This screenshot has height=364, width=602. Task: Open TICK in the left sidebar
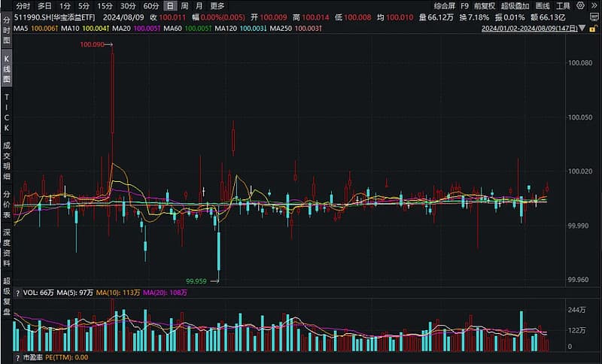pyautogui.click(x=7, y=113)
